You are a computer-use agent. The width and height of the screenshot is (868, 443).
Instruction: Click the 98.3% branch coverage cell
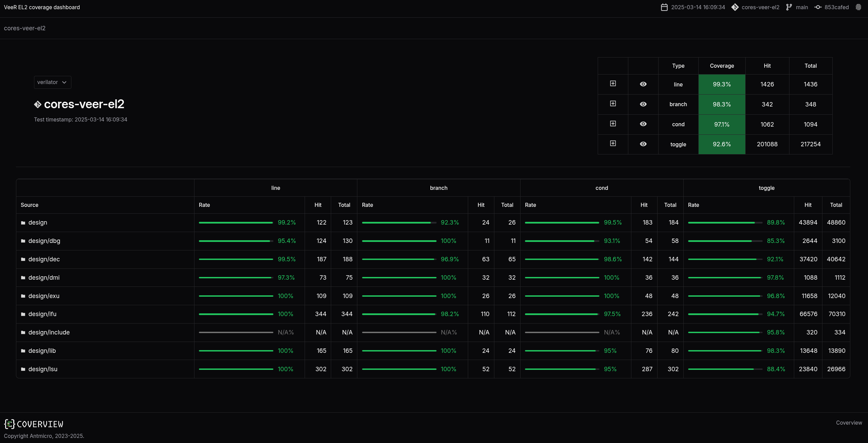pos(722,104)
